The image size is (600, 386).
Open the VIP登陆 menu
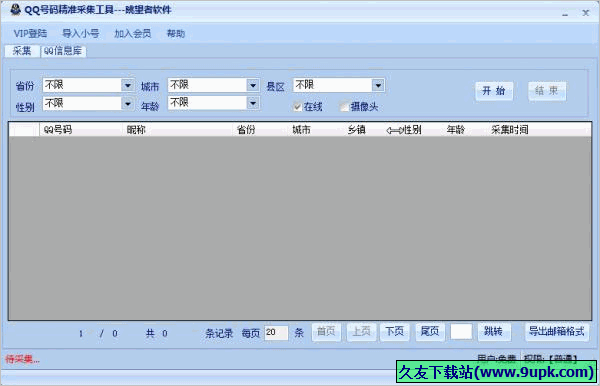pyautogui.click(x=30, y=34)
